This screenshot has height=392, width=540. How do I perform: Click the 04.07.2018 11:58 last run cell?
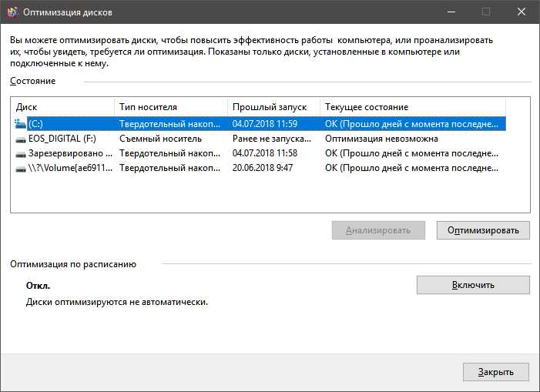pos(264,153)
